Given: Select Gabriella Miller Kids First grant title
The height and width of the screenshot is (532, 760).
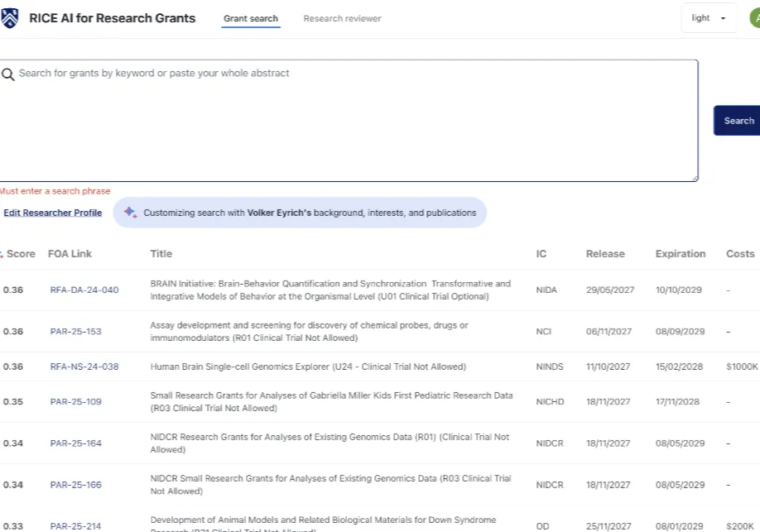Looking at the screenshot, I should pos(331,401).
